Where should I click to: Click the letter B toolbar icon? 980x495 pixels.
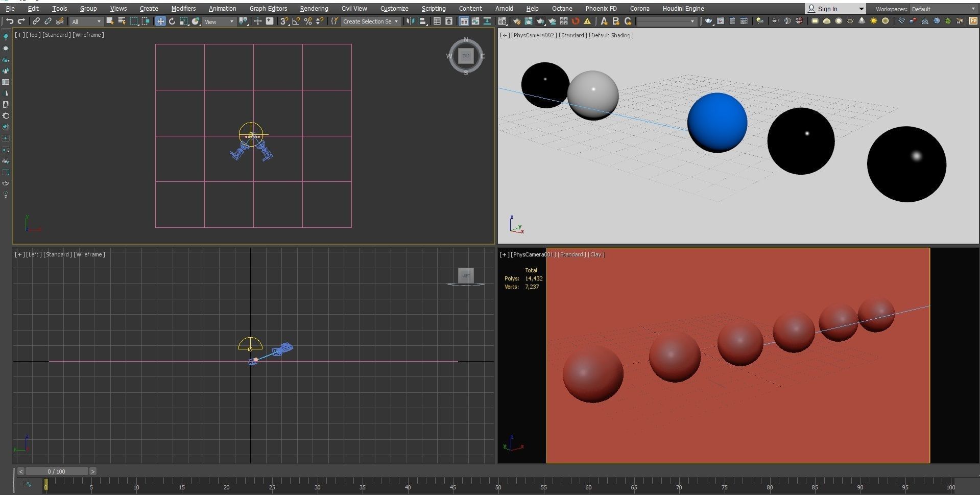coord(616,21)
